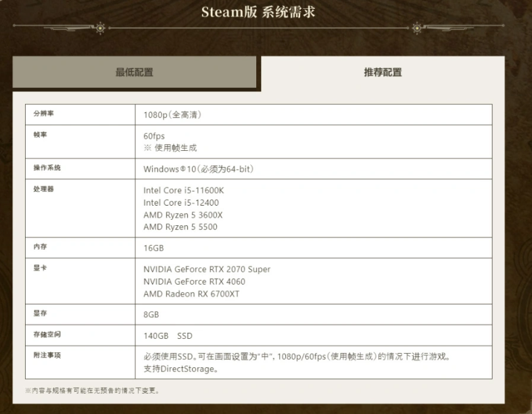Click the 内存 row label
532x414 pixels.
40,246
